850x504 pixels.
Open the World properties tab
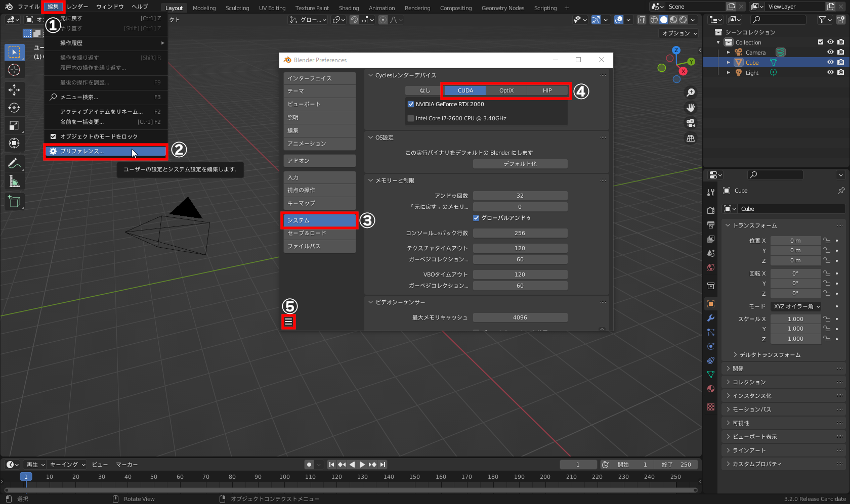click(x=711, y=267)
